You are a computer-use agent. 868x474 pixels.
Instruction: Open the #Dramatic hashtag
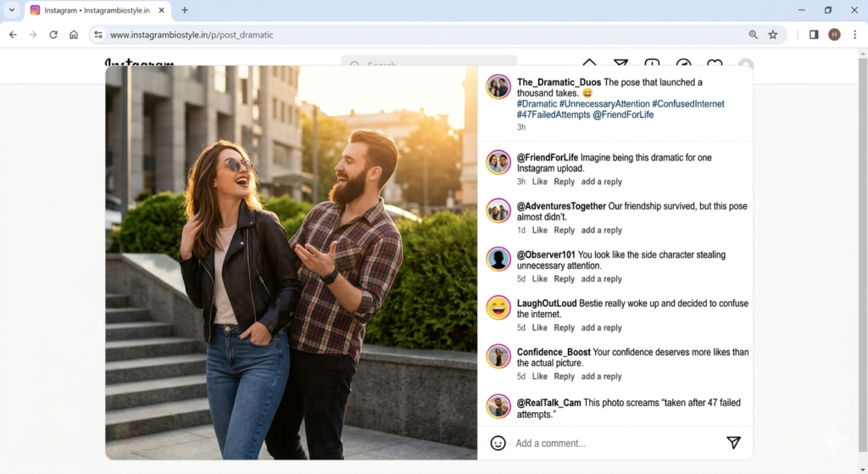(537, 103)
